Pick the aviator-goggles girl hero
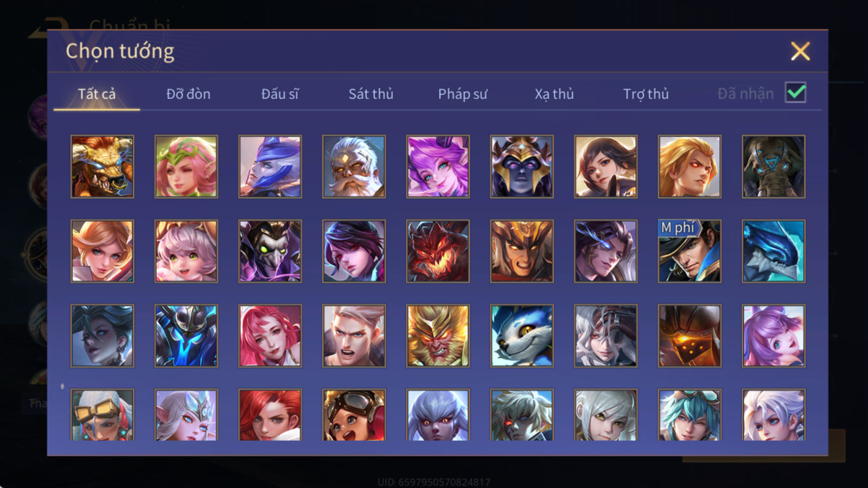868x488 pixels. pos(354,415)
